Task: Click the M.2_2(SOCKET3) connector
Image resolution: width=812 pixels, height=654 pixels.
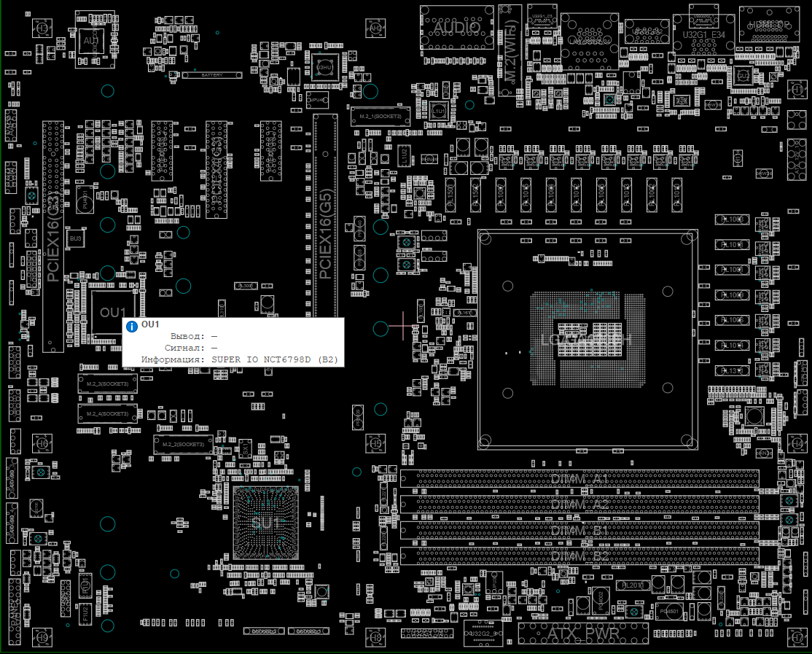Action: [x=183, y=444]
